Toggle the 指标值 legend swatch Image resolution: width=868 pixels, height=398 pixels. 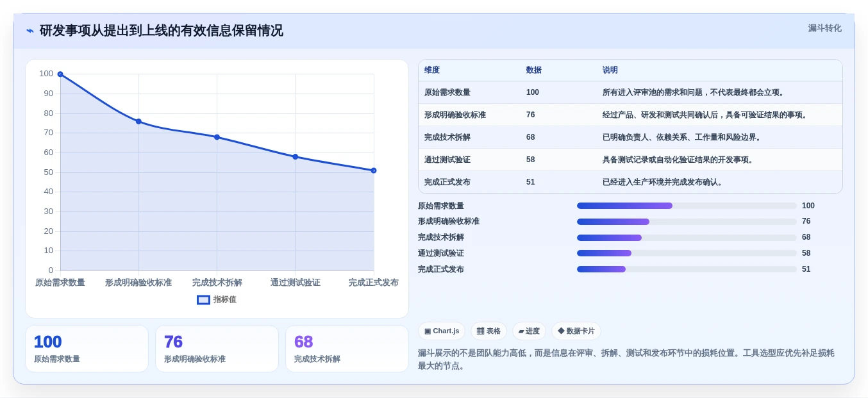[203, 299]
